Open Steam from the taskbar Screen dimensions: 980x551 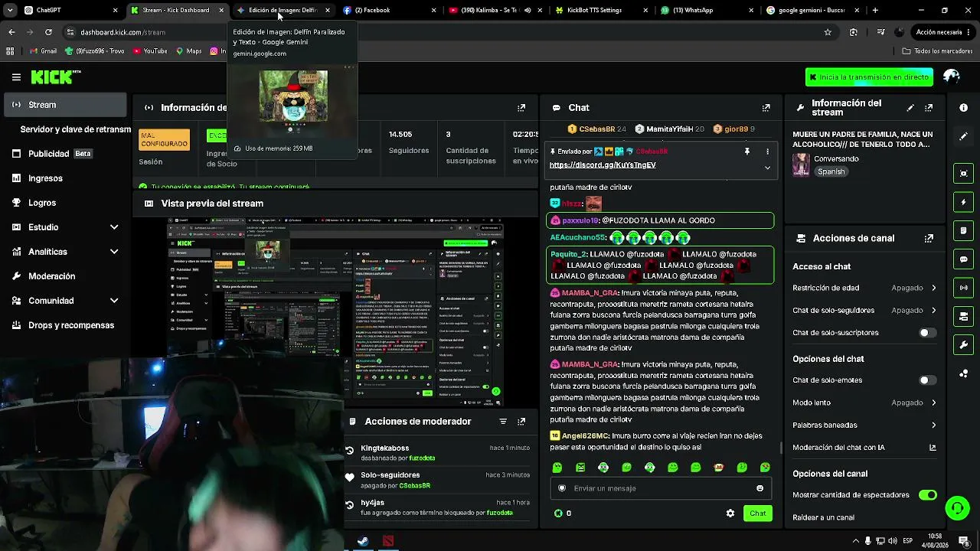coord(363,541)
